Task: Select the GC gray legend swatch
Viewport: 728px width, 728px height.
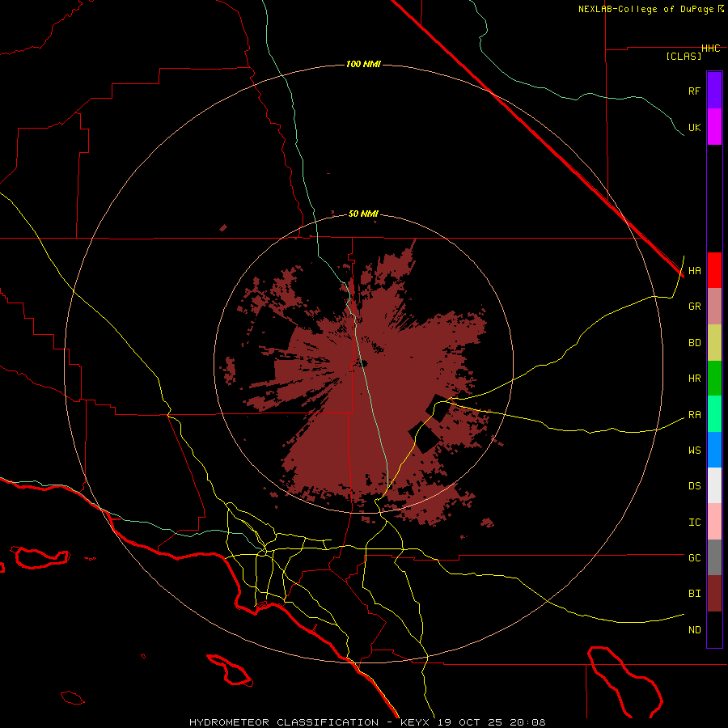Action: point(714,557)
